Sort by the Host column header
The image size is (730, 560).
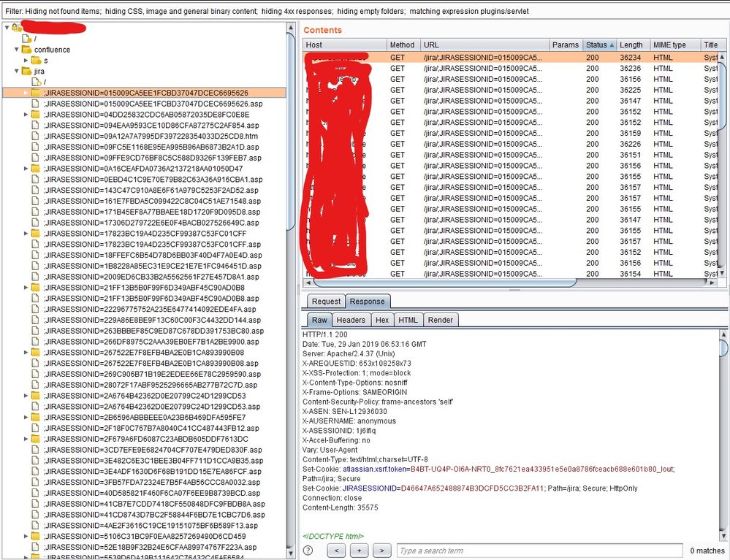pos(344,45)
